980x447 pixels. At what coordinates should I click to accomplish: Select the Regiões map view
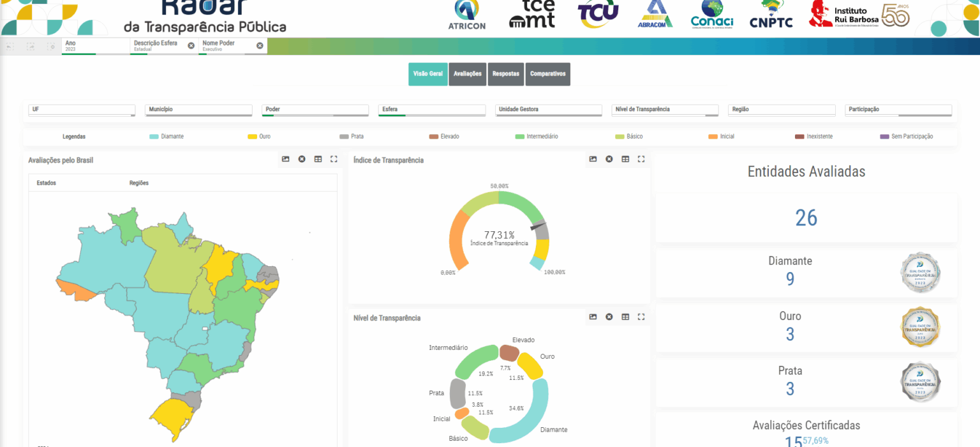(x=138, y=183)
